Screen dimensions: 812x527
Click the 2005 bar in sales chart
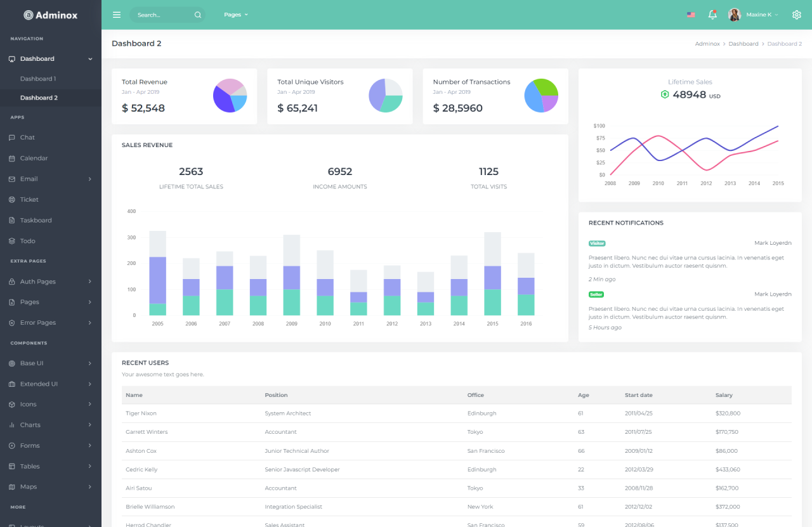pyautogui.click(x=157, y=273)
